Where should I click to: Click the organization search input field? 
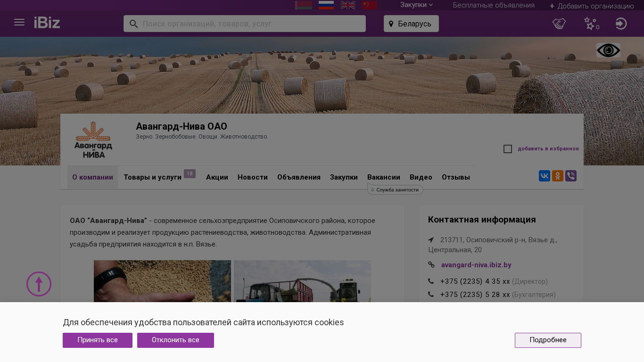tap(250, 24)
